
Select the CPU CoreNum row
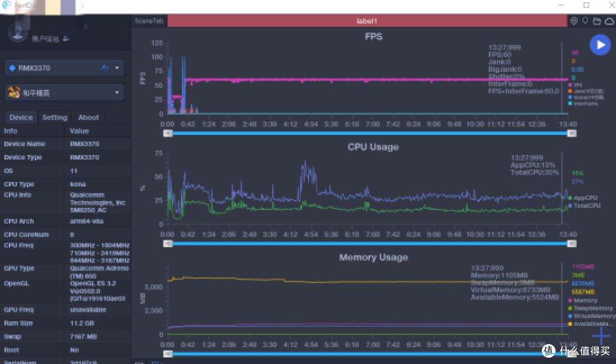click(x=65, y=235)
